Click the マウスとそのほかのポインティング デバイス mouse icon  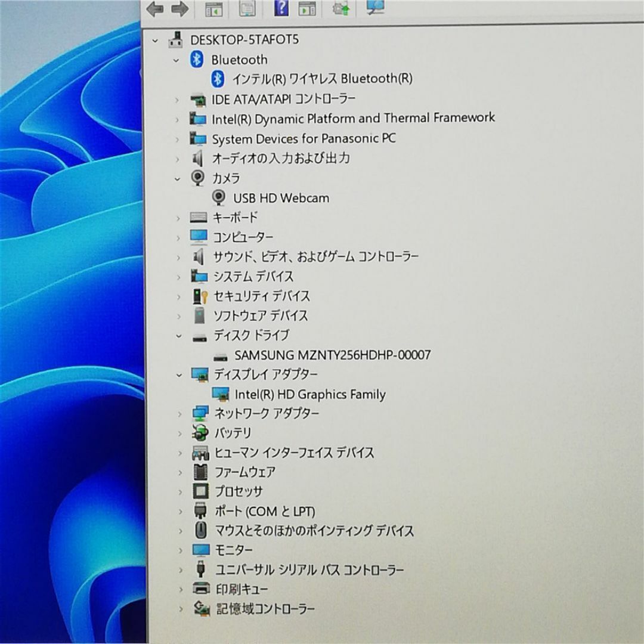point(201,530)
